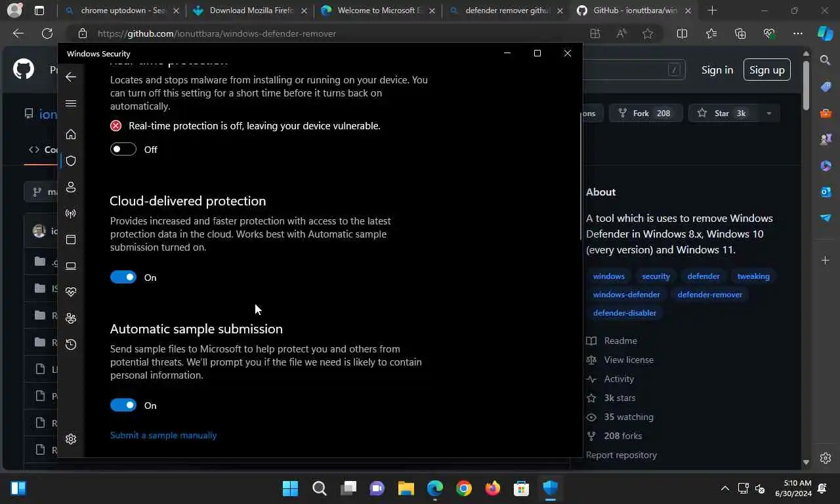This screenshot has height=504, width=840.
Task: Open Firewall & network protection icon
Action: point(71,213)
